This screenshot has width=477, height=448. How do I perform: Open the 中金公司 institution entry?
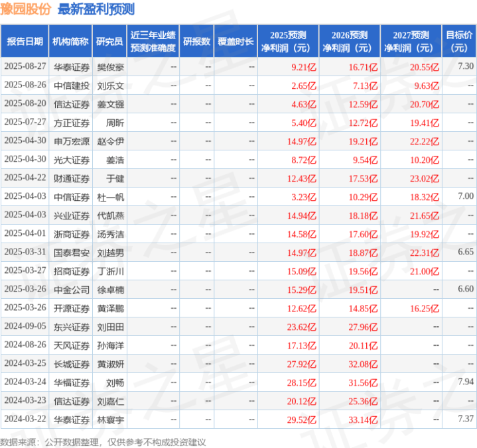coord(70,290)
